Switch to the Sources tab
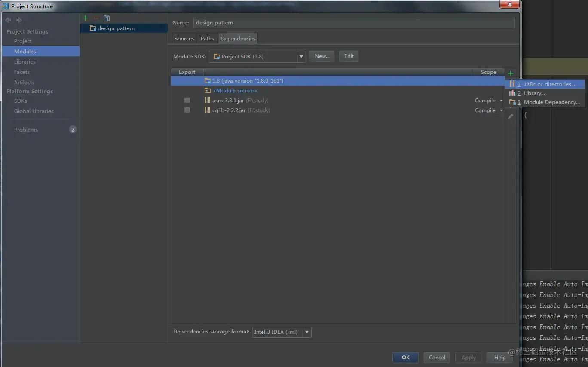 184,38
